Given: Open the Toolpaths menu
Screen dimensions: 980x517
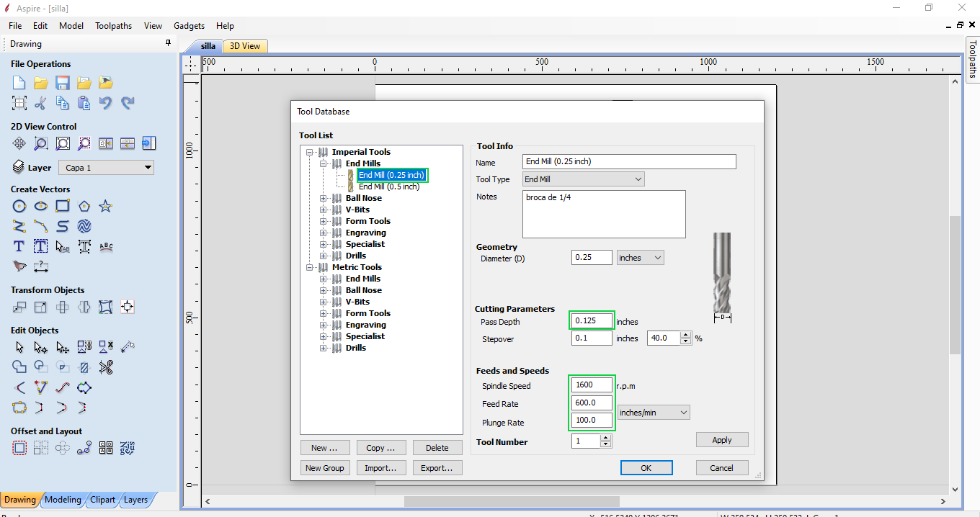Looking at the screenshot, I should [113, 25].
